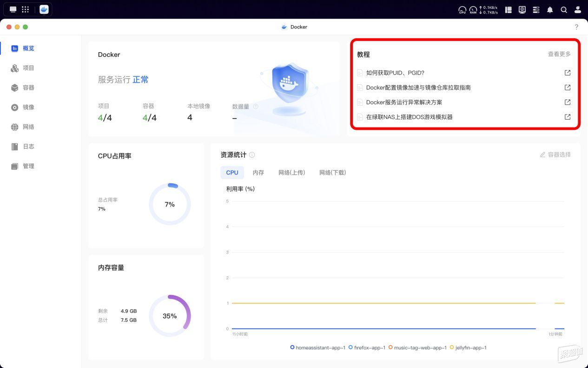588x368 pixels.
Task: Open external link for DOS游戏模拟器 tutorial
Action: tap(568, 117)
